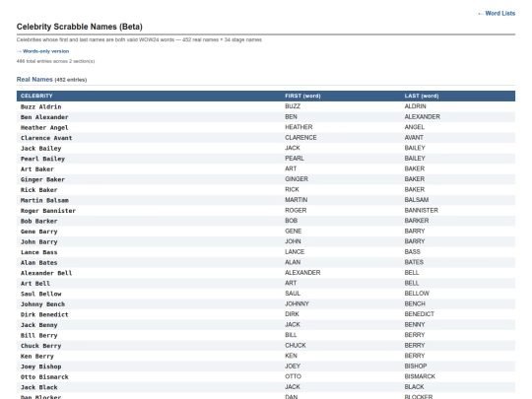Select the word OTTO
Screen dimensions: 532x399
(294, 376)
